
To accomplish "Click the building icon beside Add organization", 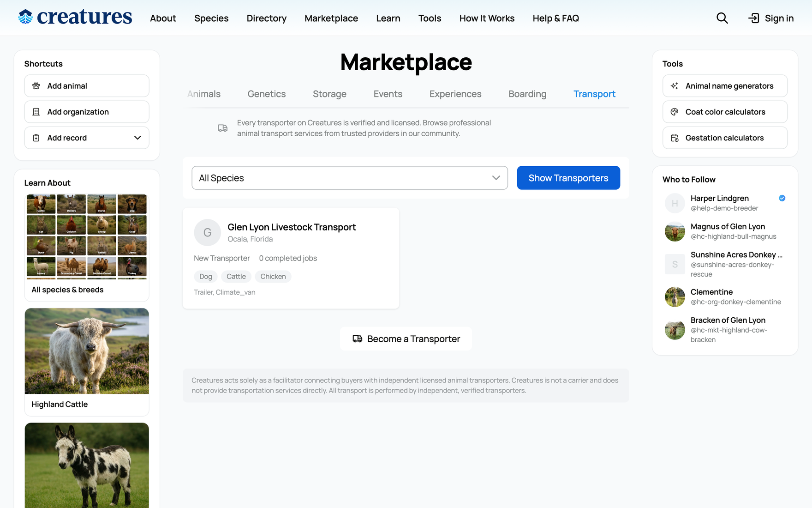I will (36, 112).
